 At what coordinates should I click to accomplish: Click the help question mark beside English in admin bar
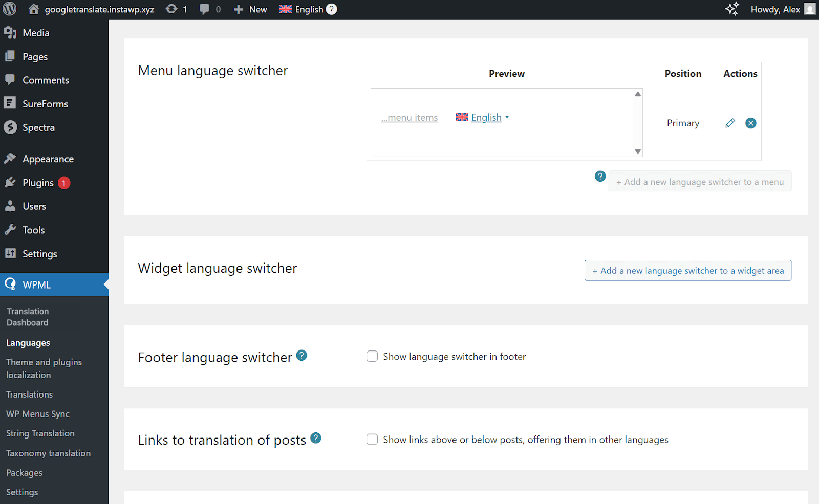[x=332, y=9]
